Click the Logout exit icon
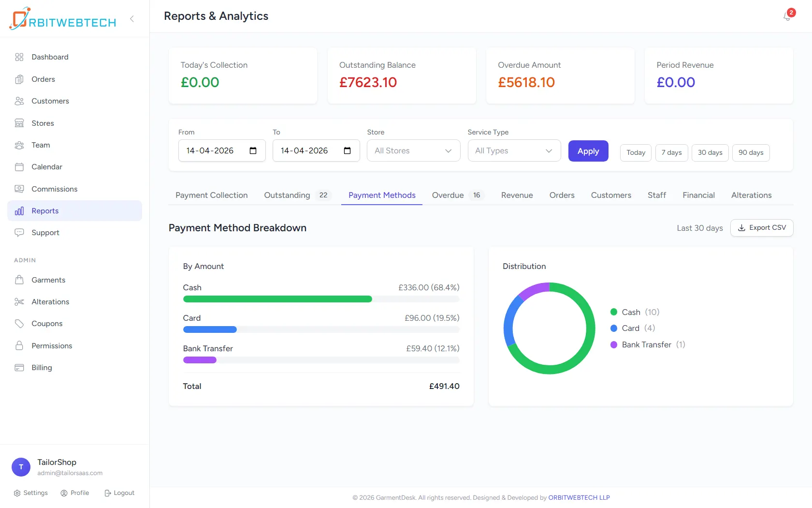 click(x=108, y=493)
